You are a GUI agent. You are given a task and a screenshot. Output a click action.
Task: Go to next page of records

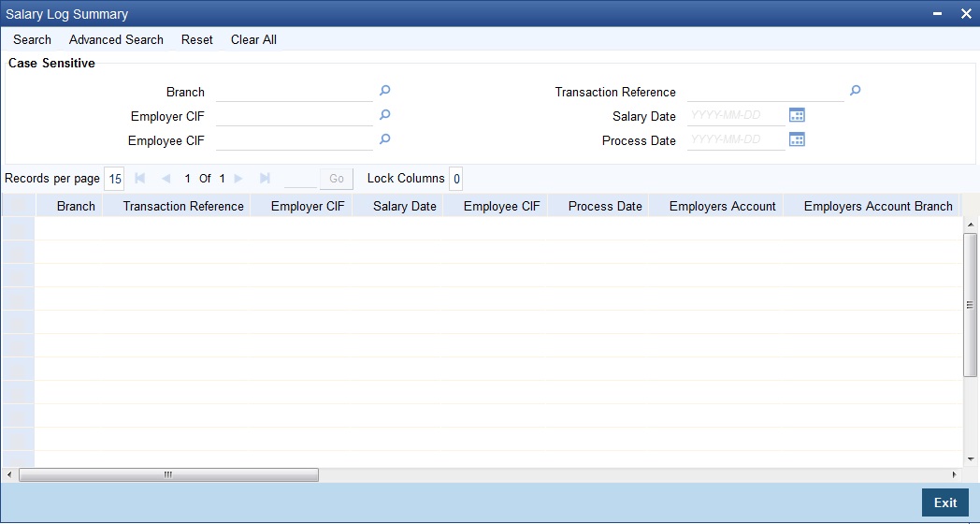tap(238, 178)
